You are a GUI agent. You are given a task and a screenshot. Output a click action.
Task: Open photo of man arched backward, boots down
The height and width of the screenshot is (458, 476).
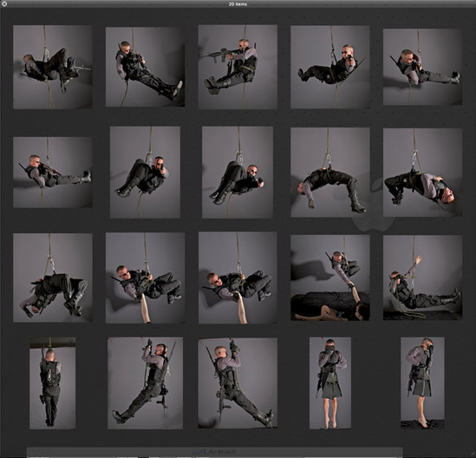pyautogui.click(x=330, y=173)
